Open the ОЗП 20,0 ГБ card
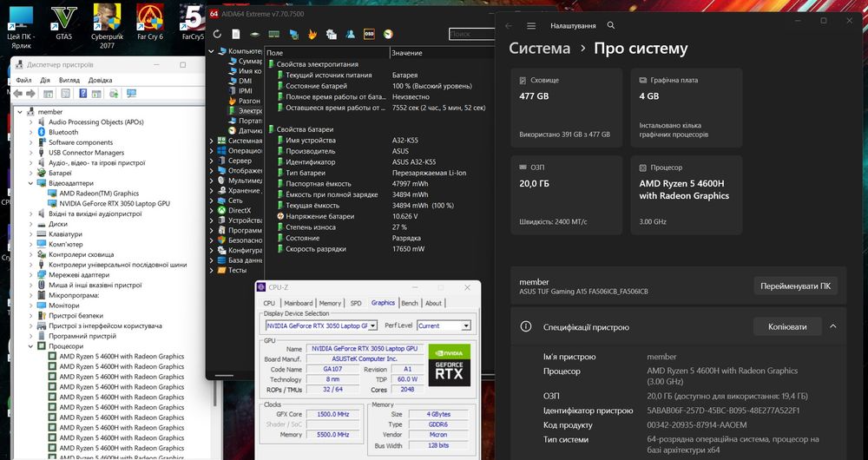This screenshot has width=868, height=460. coord(566,195)
